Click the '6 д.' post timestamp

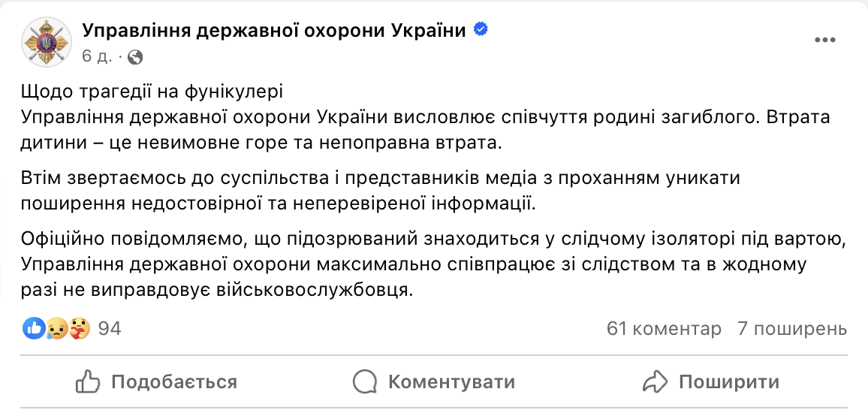coord(96,56)
